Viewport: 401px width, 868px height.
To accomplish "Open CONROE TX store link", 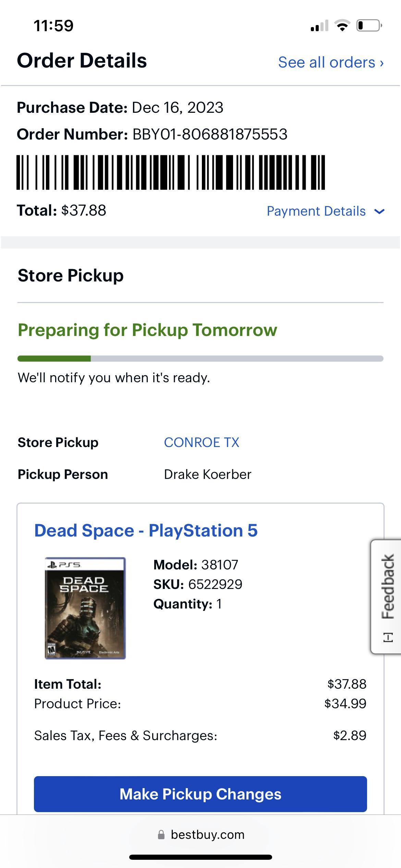I will coord(202,443).
